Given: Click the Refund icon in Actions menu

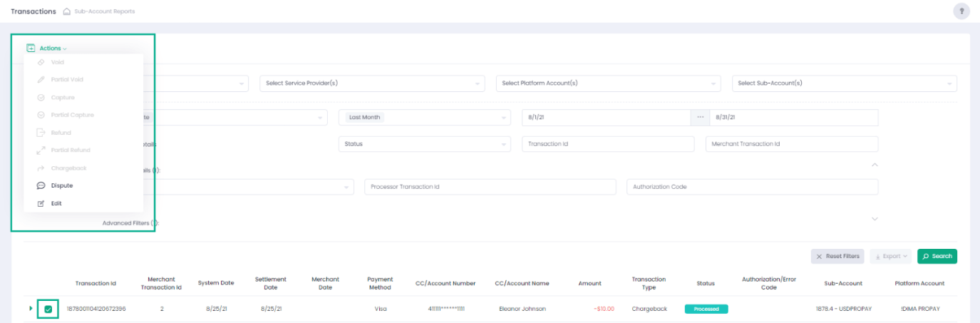Looking at the screenshot, I should (41, 133).
